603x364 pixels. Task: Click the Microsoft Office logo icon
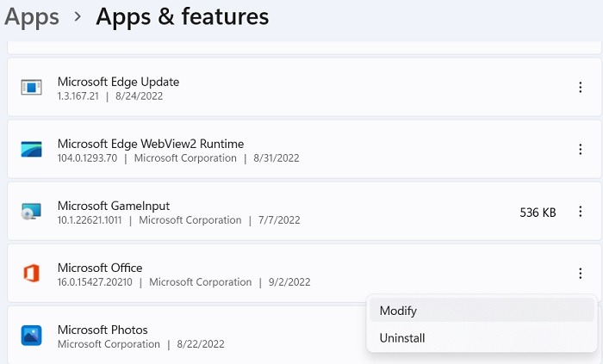[x=31, y=274]
